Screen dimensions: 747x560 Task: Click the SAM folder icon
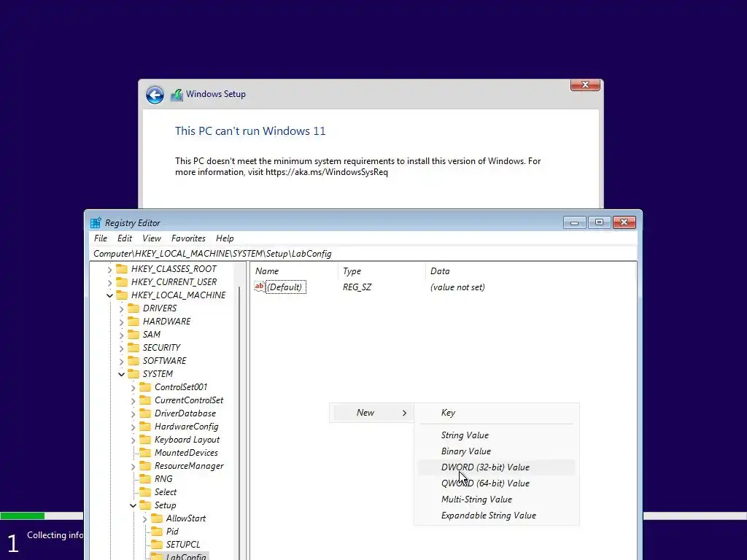[x=133, y=334]
